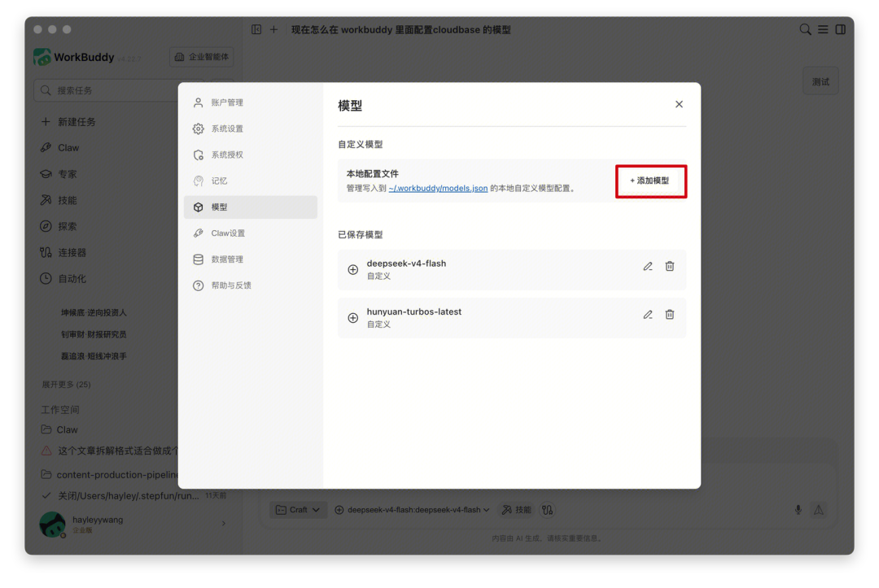Open 自动化 in the main sidebar
The height and width of the screenshot is (588, 879).
[63, 279]
